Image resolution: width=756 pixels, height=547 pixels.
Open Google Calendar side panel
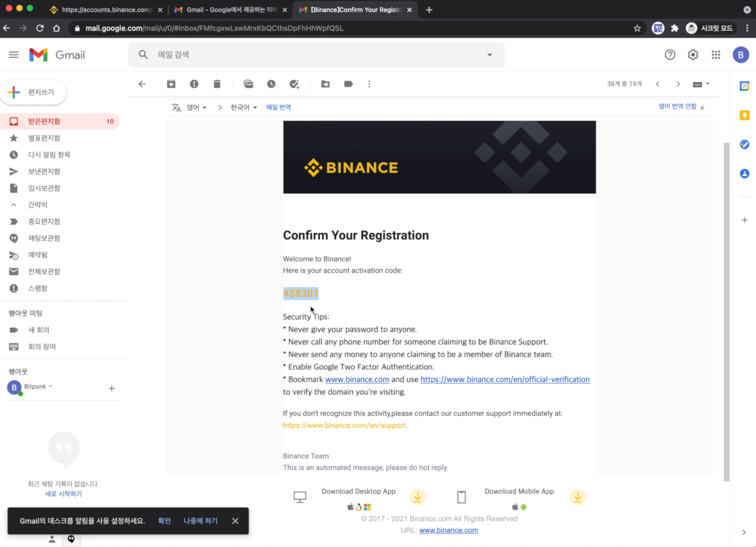(744, 86)
